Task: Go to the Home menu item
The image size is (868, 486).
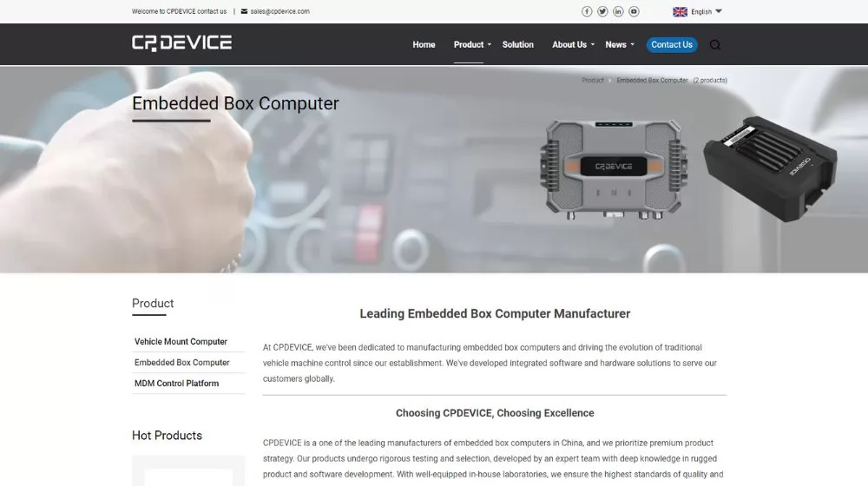Action: pyautogui.click(x=424, y=45)
